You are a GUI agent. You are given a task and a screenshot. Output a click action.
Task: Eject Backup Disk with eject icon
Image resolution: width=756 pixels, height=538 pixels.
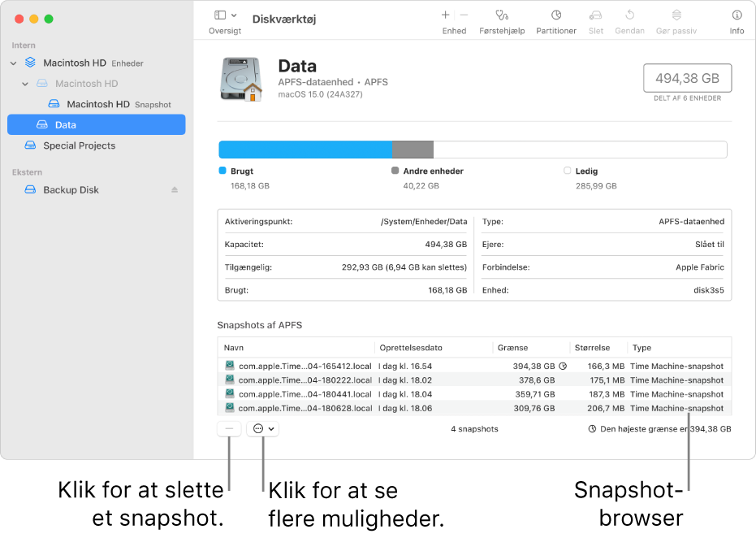coord(175,190)
